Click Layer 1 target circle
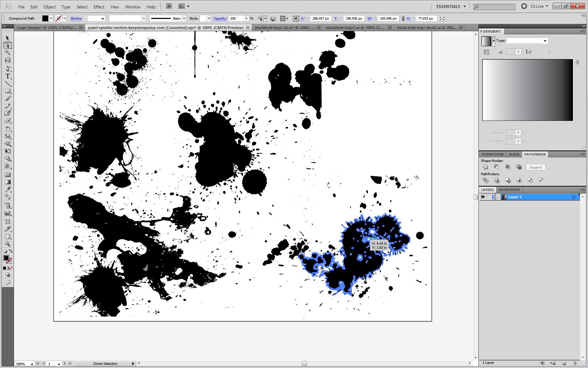 [573, 197]
